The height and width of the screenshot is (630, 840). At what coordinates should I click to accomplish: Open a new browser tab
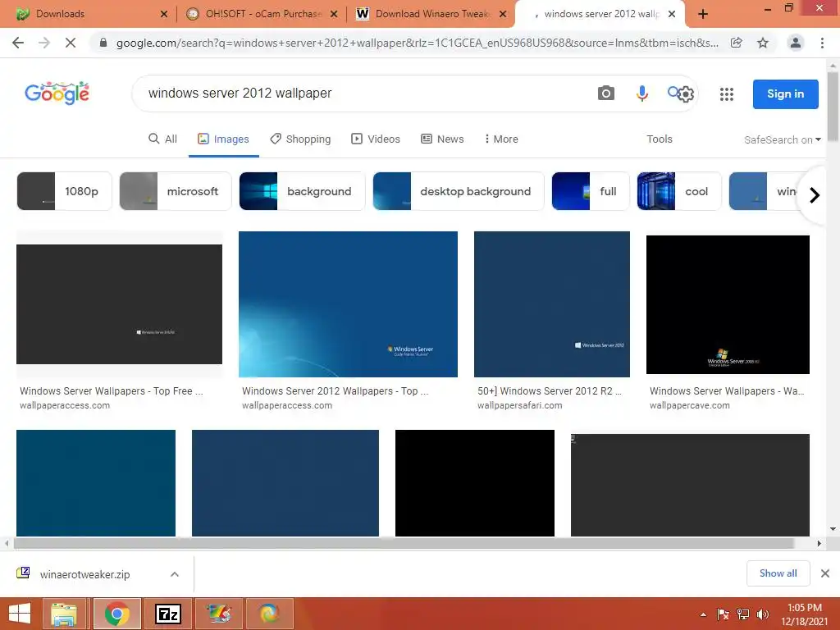[x=703, y=15]
